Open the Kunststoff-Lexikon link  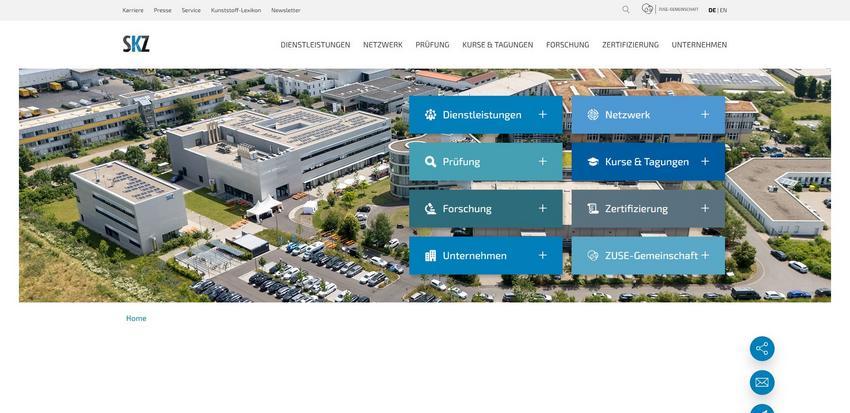236,10
